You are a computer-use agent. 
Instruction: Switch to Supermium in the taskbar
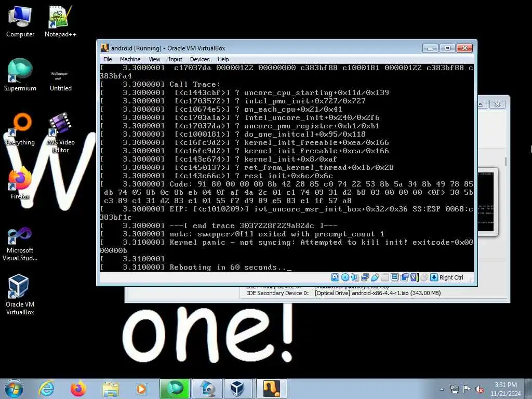pos(175,389)
